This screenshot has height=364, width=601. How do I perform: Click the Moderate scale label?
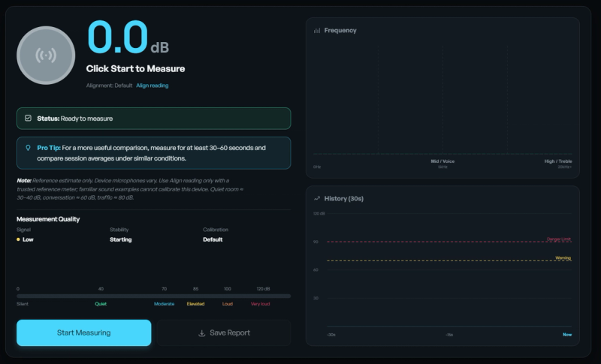tap(164, 304)
